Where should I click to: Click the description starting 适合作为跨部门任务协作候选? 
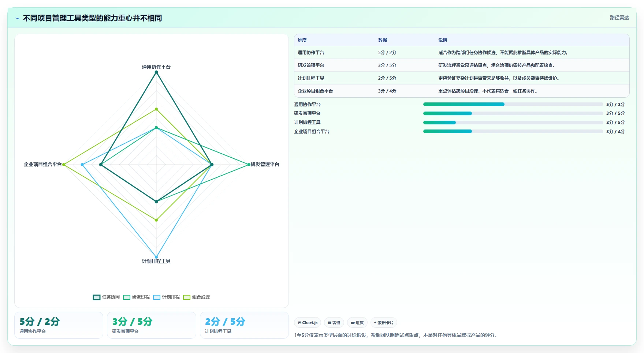pos(503,53)
